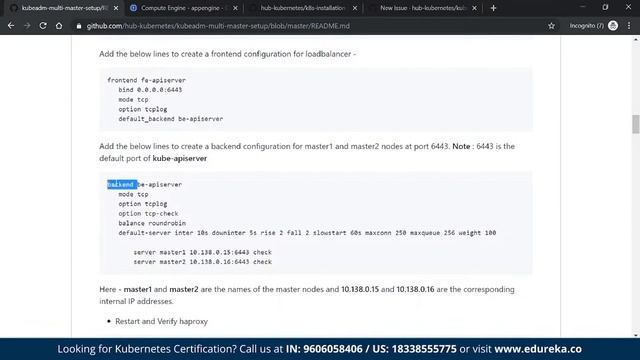Click the highlighted word backend

pos(122,184)
